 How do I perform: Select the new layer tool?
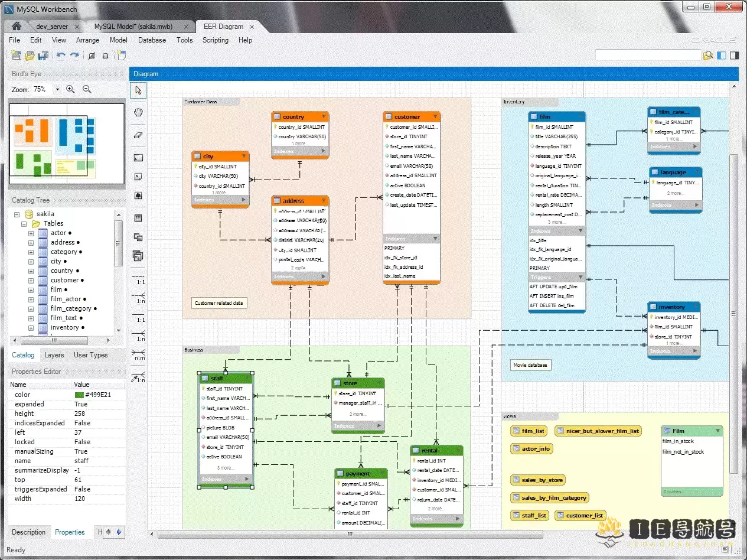[138, 158]
